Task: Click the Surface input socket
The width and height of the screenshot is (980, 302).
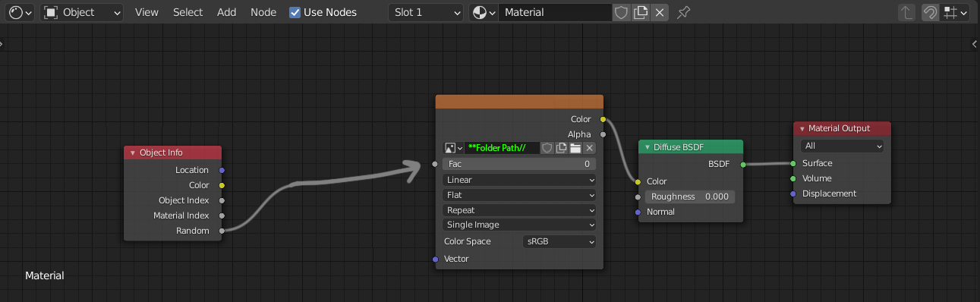Action: [x=793, y=163]
